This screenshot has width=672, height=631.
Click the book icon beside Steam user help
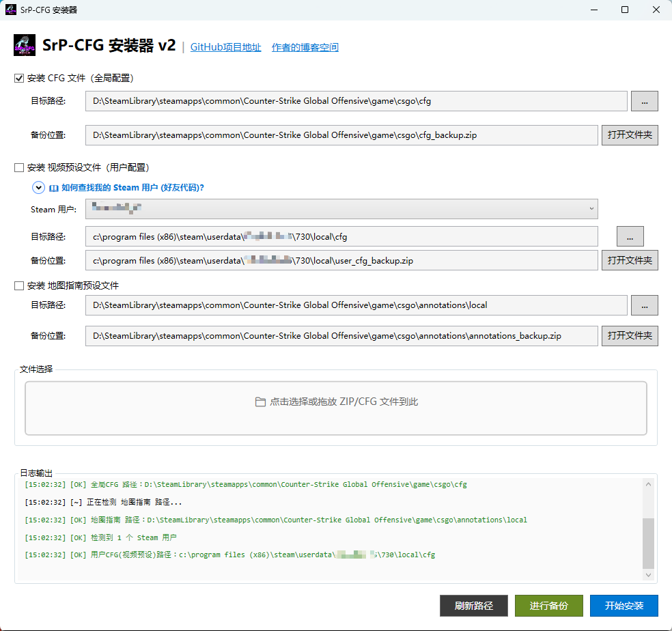(x=54, y=188)
